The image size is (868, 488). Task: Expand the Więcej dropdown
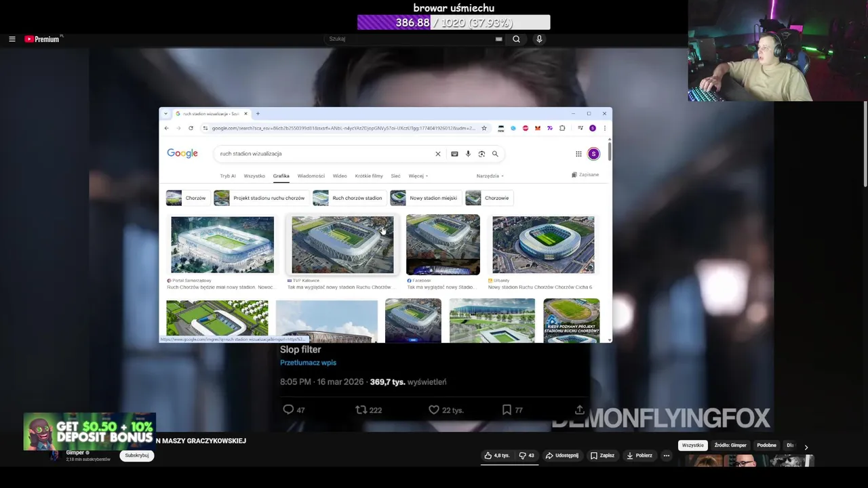pos(418,176)
